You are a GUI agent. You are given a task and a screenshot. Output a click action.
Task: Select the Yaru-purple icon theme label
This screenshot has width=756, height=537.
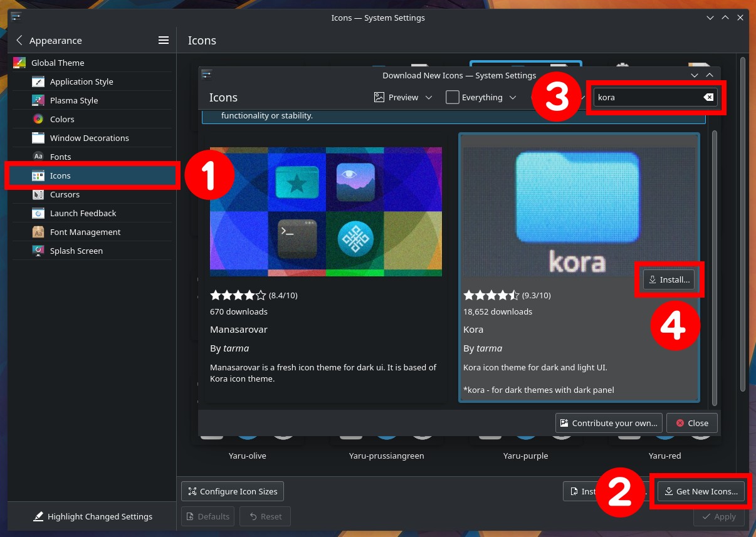[x=526, y=456]
